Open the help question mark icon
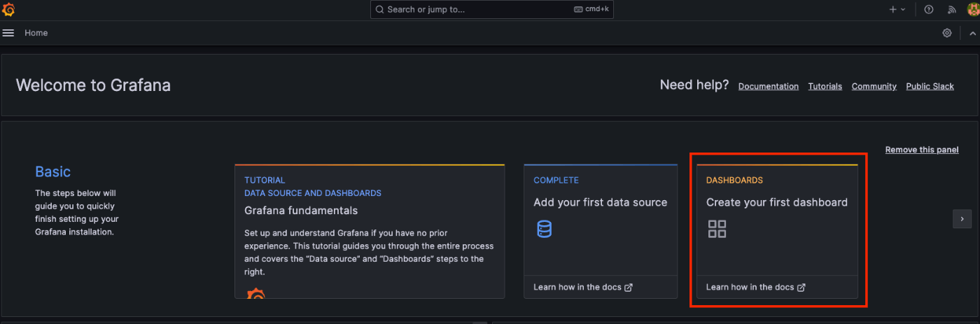 [x=929, y=10]
